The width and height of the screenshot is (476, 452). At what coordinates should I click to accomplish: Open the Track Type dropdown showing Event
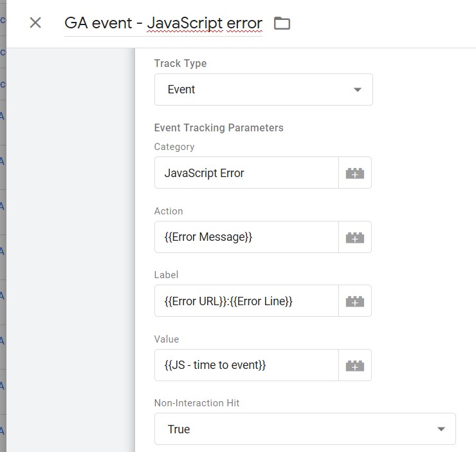point(263,89)
